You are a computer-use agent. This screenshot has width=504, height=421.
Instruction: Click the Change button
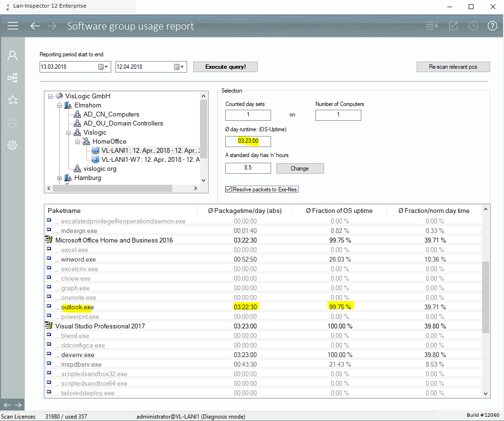pyautogui.click(x=300, y=168)
